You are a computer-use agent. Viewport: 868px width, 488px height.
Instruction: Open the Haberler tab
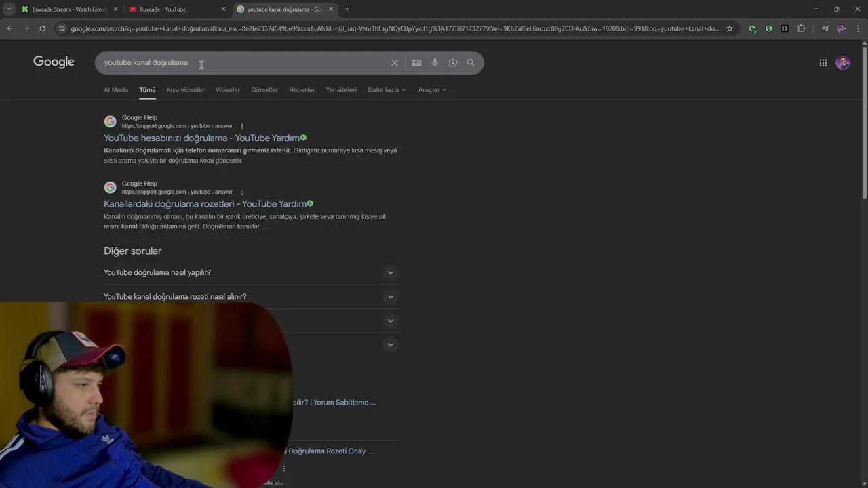click(302, 90)
